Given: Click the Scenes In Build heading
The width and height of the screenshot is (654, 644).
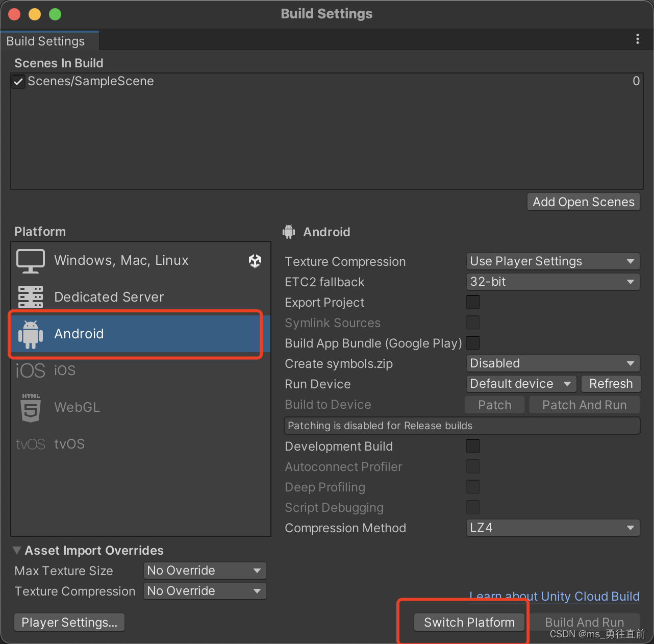Looking at the screenshot, I should 59,63.
